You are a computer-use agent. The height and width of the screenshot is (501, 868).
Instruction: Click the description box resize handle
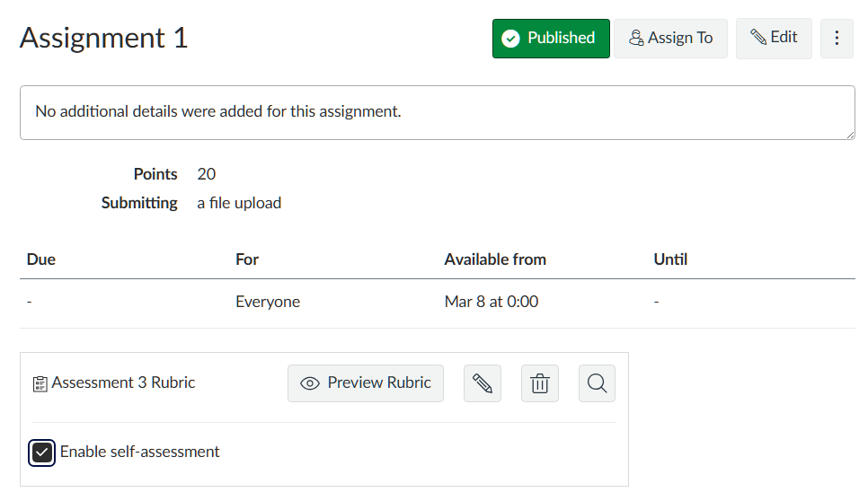(x=851, y=135)
